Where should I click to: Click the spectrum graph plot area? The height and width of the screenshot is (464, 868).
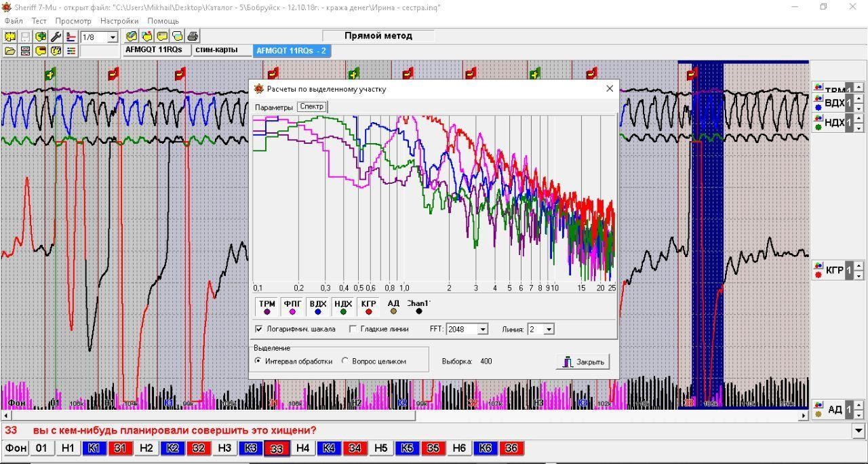point(434,199)
